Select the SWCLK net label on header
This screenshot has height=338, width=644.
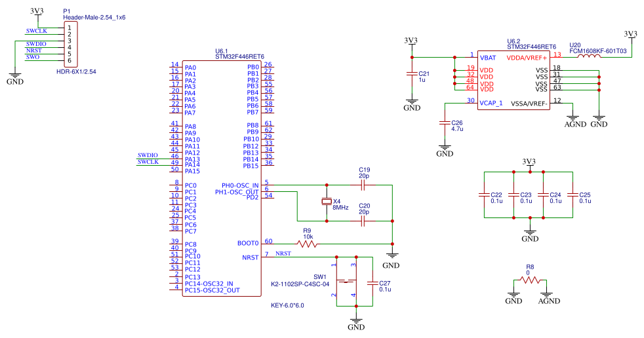coord(37,31)
